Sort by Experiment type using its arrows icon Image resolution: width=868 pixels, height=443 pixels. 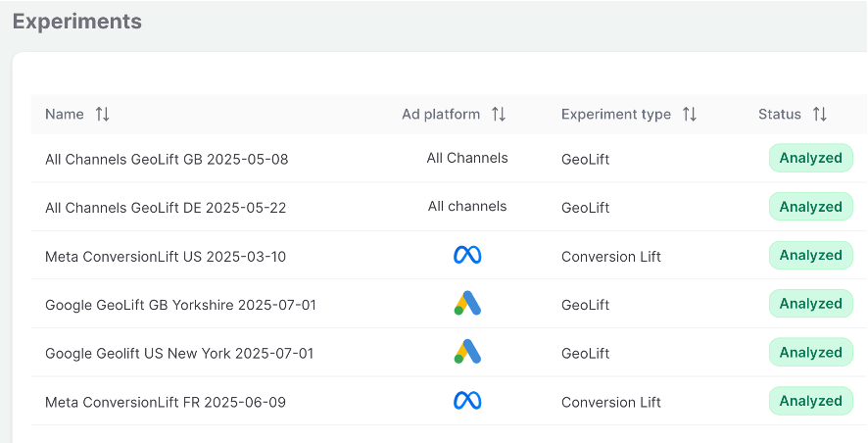(x=690, y=115)
